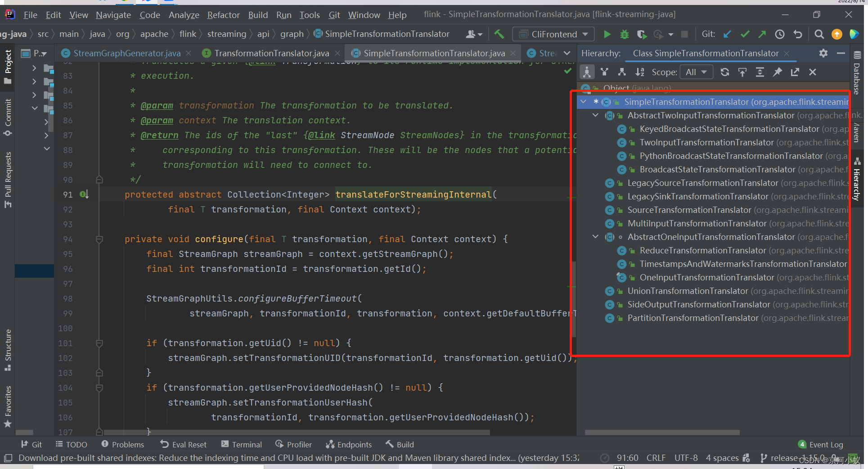Open profiler run options dropdown arrow

[670, 34]
